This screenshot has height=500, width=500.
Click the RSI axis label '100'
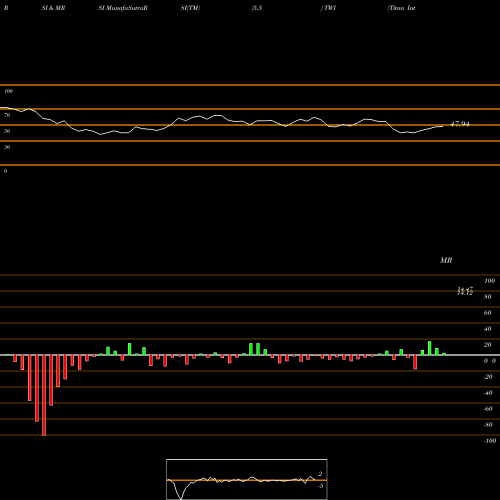8,91
